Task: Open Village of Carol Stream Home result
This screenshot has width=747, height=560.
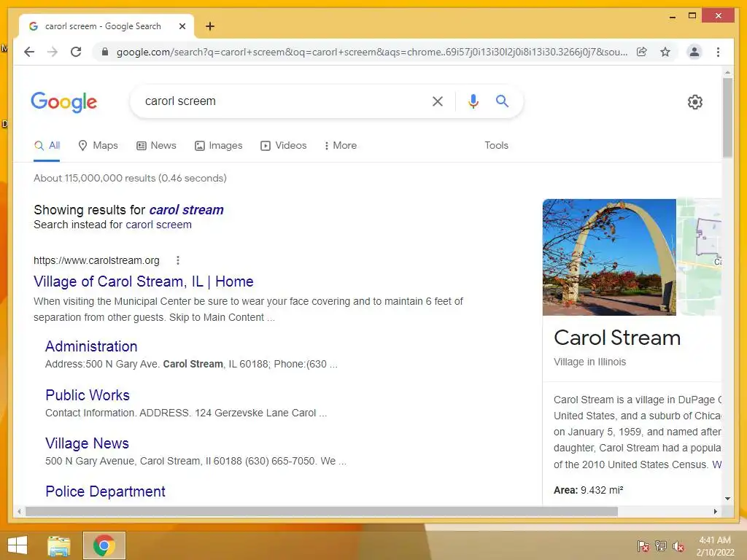Action: coord(144,281)
